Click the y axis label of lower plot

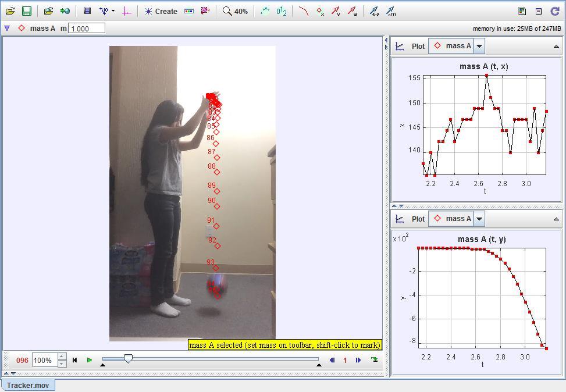pos(403,298)
